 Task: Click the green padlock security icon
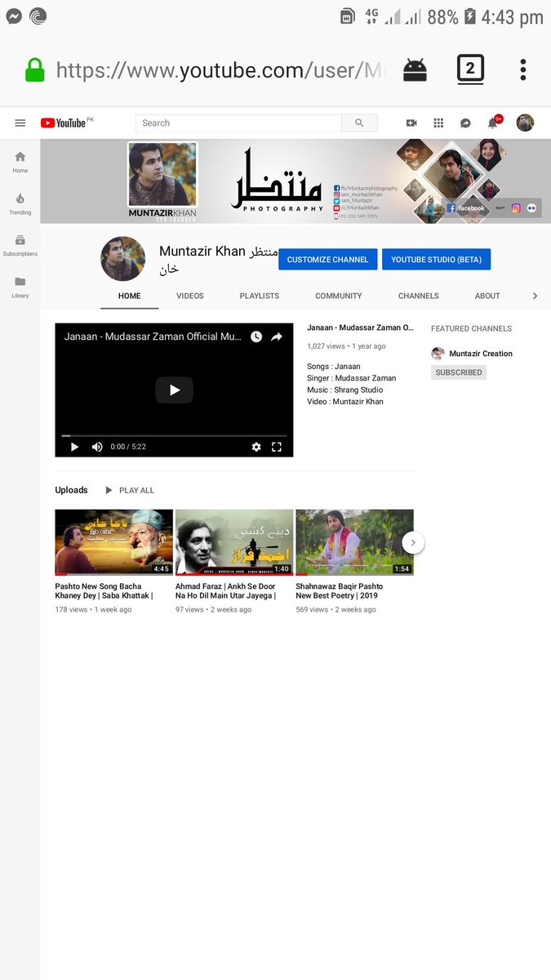pos(34,70)
